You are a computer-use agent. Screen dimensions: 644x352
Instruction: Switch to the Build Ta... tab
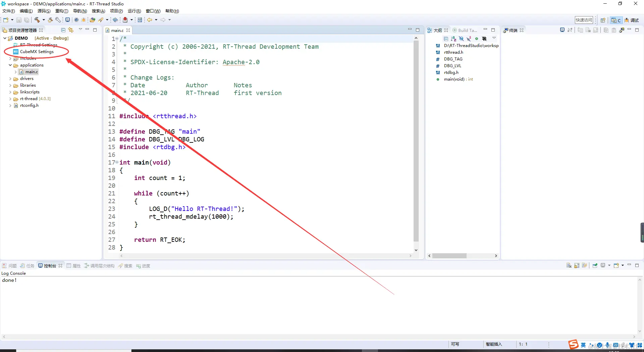pyautogui.click(x=465, y=30)
